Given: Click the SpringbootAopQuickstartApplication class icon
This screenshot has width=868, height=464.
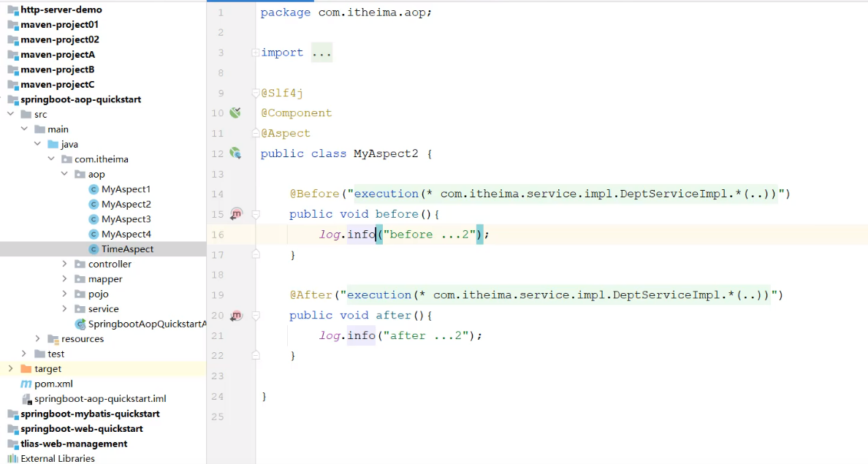Looking at the screenshot, I should (x=80, y=324).
